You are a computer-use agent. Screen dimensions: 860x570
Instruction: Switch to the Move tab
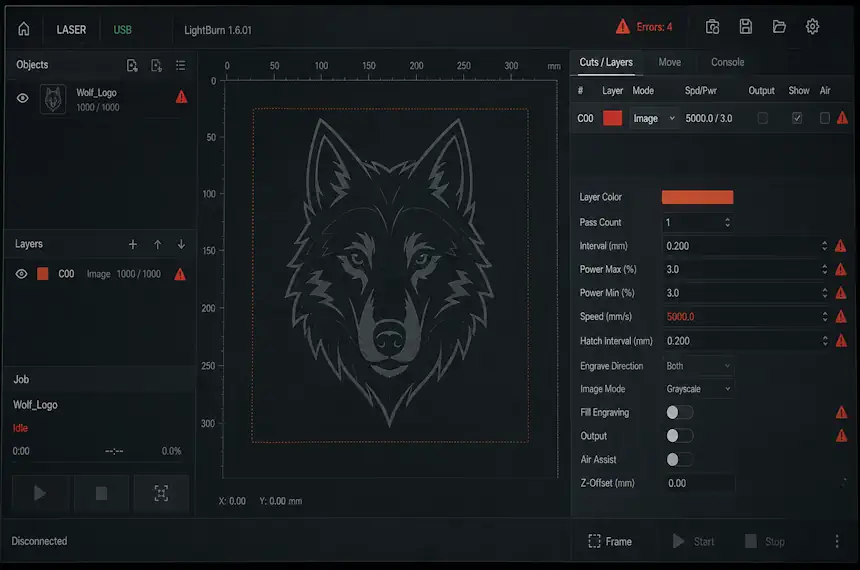tap(670, 63)
